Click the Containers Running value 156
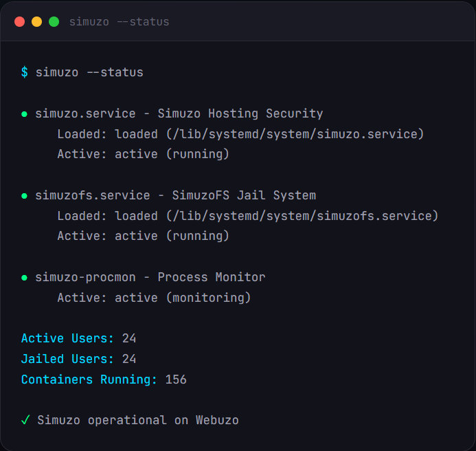The height and width of the screenshot is (451, 476). tap(176, 379)
